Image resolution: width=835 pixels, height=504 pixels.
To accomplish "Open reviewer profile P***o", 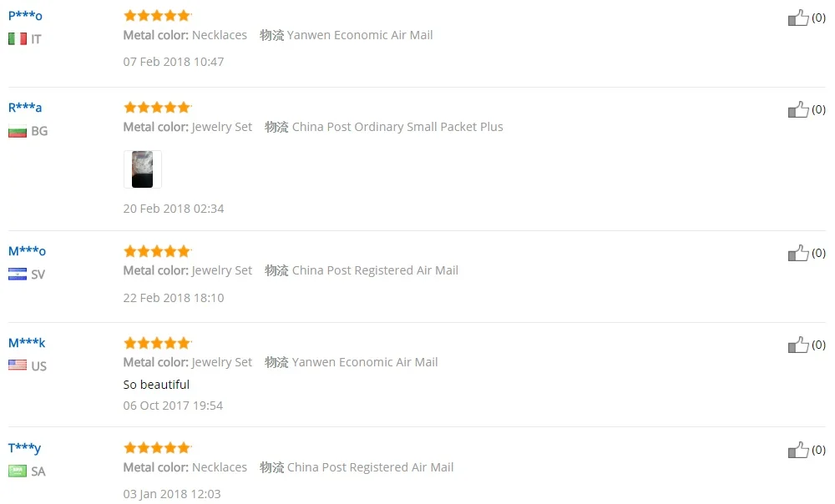I will (x=25, y=15).
